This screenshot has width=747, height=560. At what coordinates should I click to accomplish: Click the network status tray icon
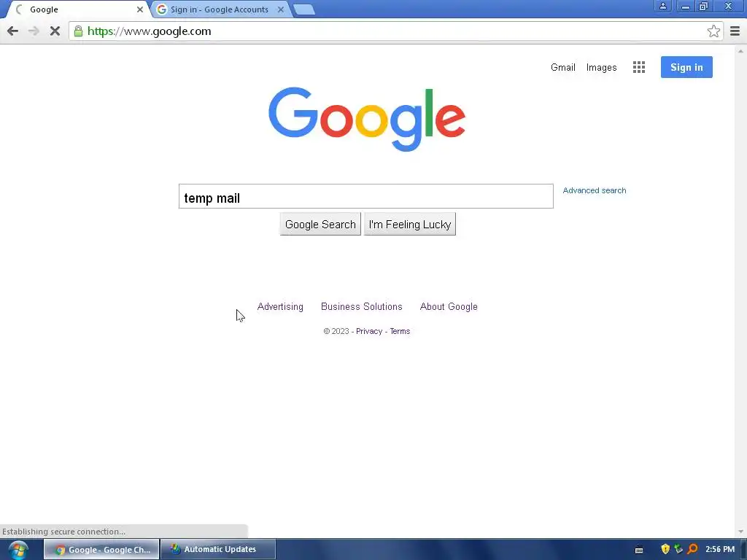click(678, 549)
